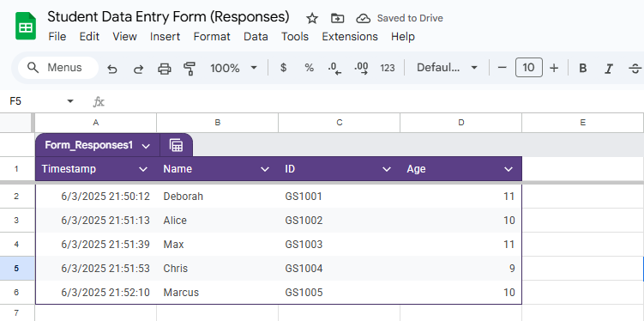Toggle strikethrough formatting

(635, 68)
